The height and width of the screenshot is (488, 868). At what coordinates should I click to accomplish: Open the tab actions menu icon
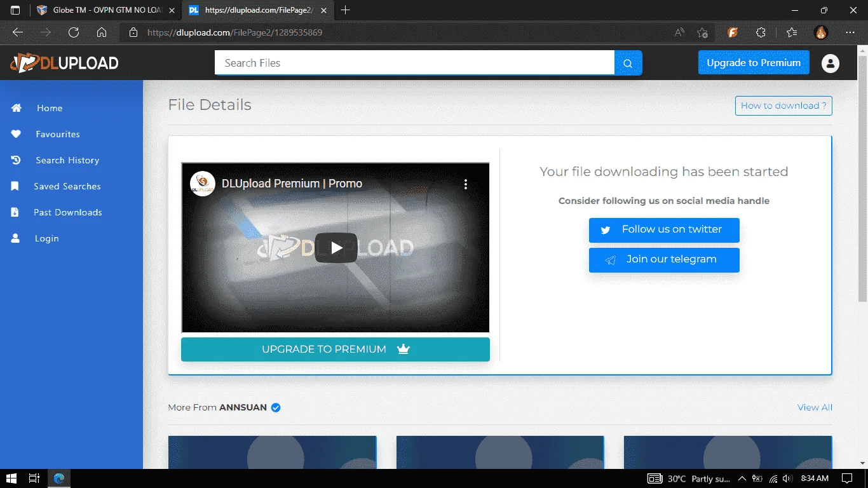coord(15,10)
